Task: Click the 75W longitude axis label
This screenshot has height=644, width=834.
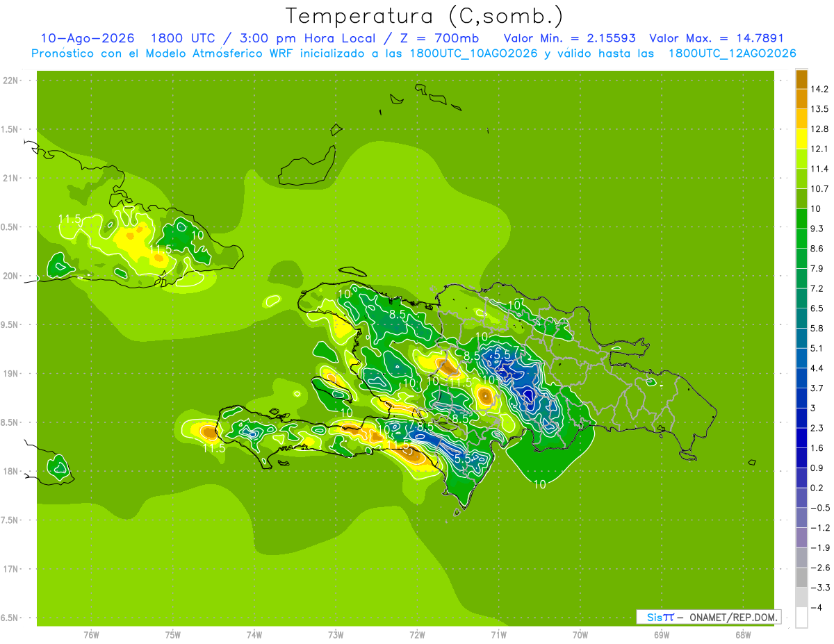Action: point(173,635)
